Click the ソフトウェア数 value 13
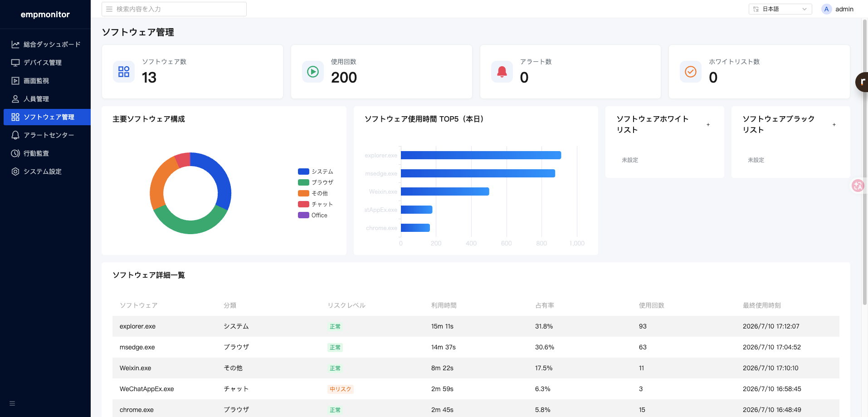868x417 pixels. [149, 78]
